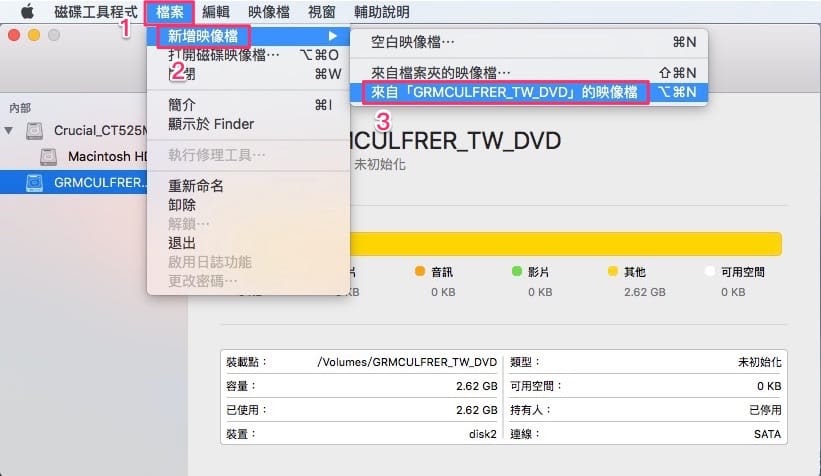The image size is (821, 476).
Task: Click the white 可用空間 legend dot
Action: click(x=709, y=271)
